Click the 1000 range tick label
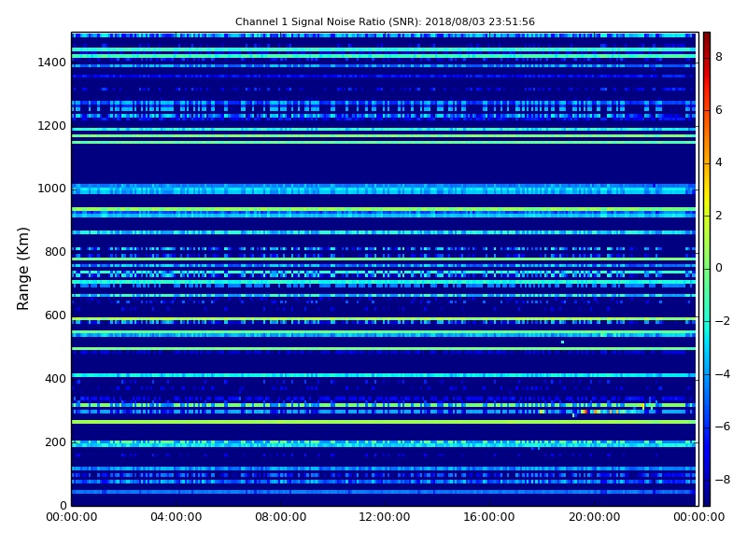This screenshot has height=560, width=747. (x=52, y=189)
